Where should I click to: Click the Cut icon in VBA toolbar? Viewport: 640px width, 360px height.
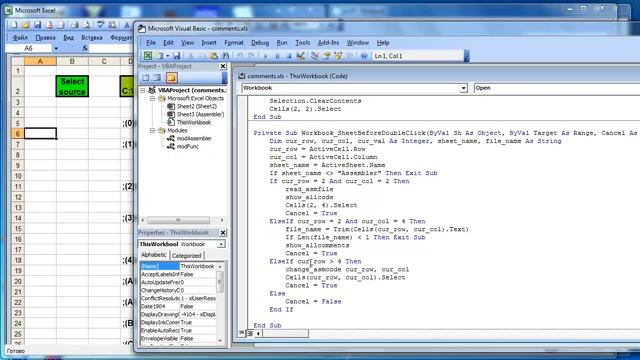[x=191, y=56]
